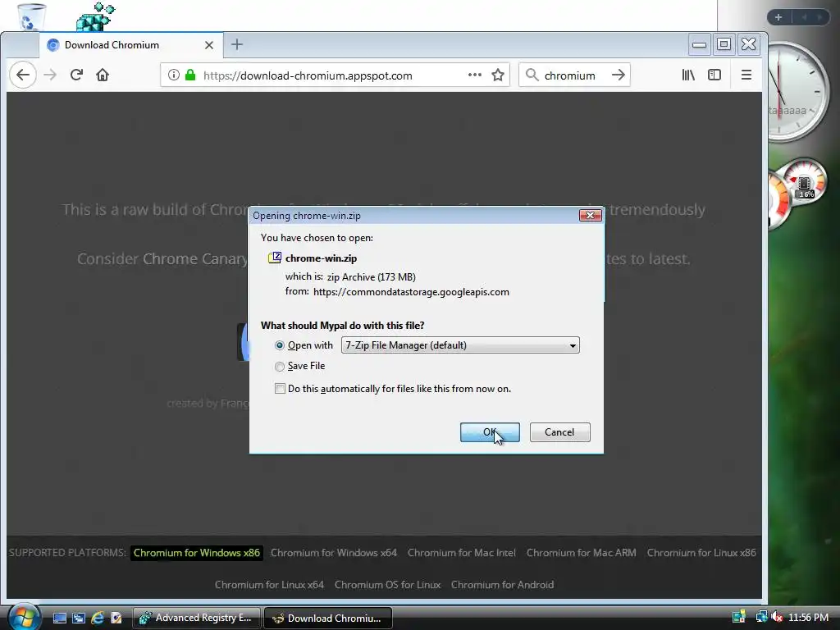The image size is (840, 630).
Task: Launch Internet Explorer from quick launch
Action: [97, 619]
